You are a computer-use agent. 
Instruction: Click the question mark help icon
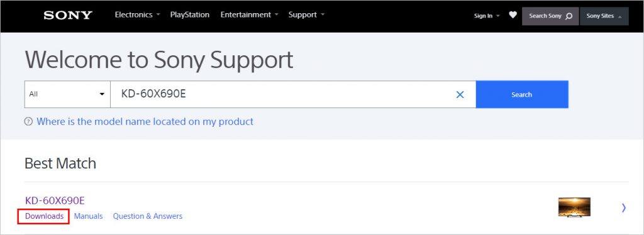[28, 121]
